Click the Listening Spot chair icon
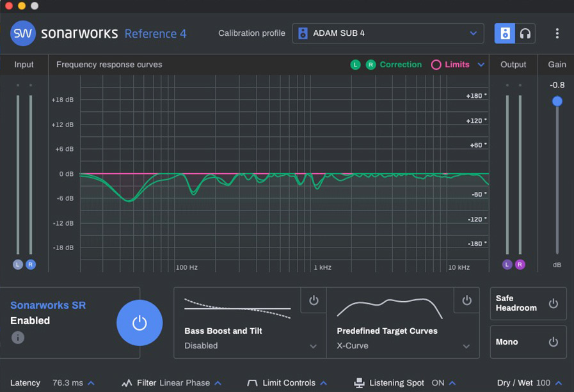Screen dimensions: 574x392 359,383
